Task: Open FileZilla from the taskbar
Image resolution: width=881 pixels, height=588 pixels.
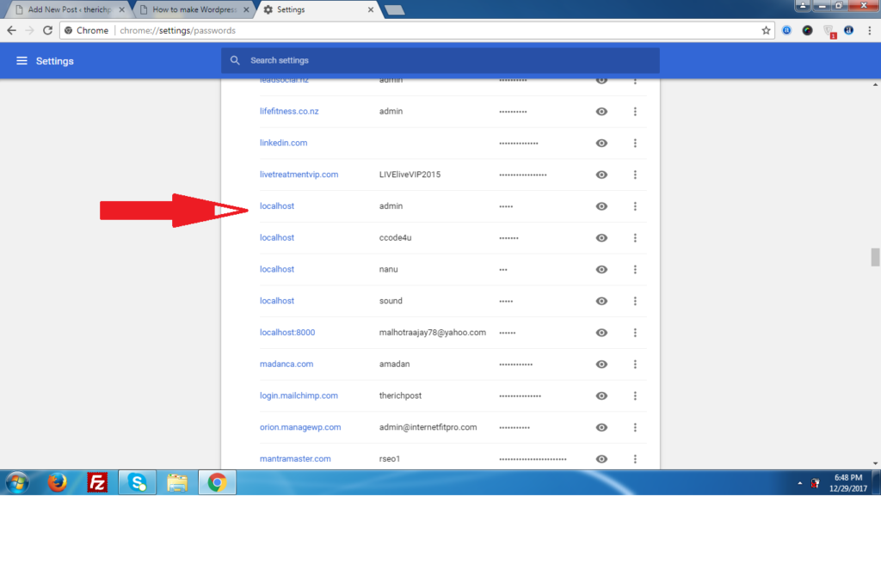Action: (97, 482)
